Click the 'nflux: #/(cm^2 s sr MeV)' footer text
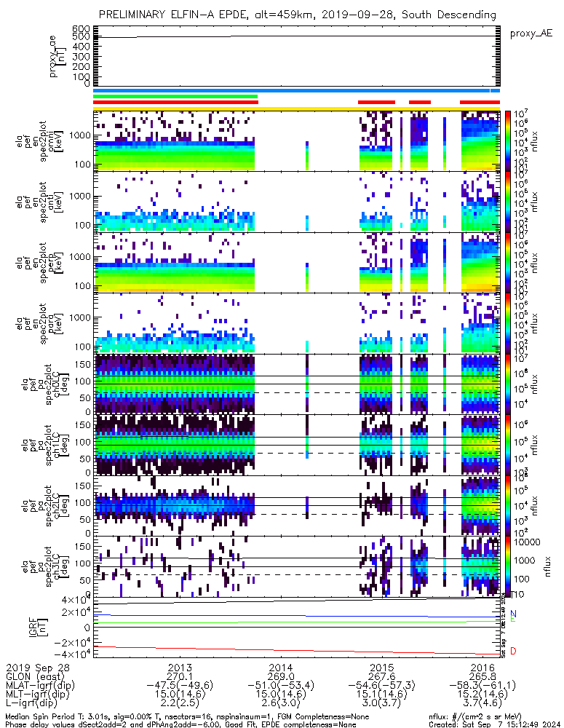Screen dimensions: 564x728 (475, 717)
